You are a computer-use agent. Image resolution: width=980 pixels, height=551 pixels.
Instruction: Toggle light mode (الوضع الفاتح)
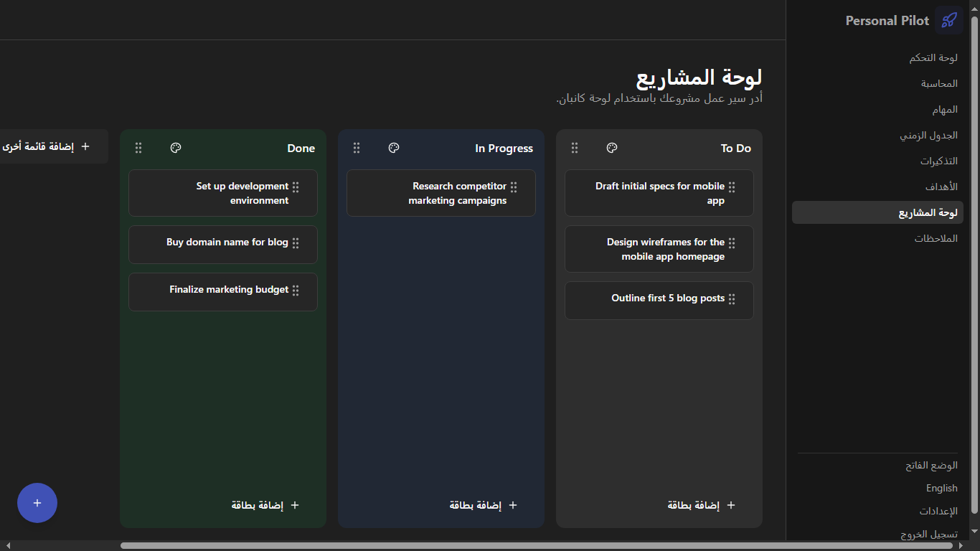click(930, 466)
